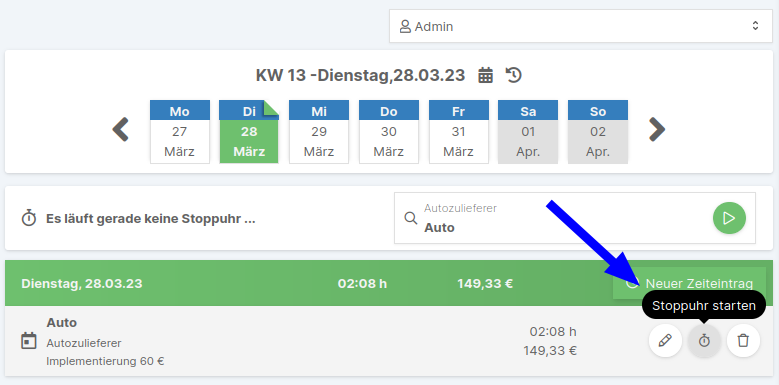Screen dimensions: 779x385
Task: Select Monday 27 März day tile
Action: tap(180, 132)
